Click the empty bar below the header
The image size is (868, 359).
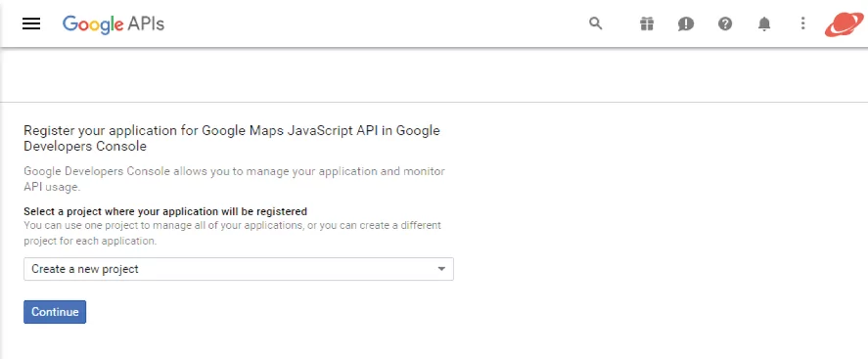click(x=434, y=75)
